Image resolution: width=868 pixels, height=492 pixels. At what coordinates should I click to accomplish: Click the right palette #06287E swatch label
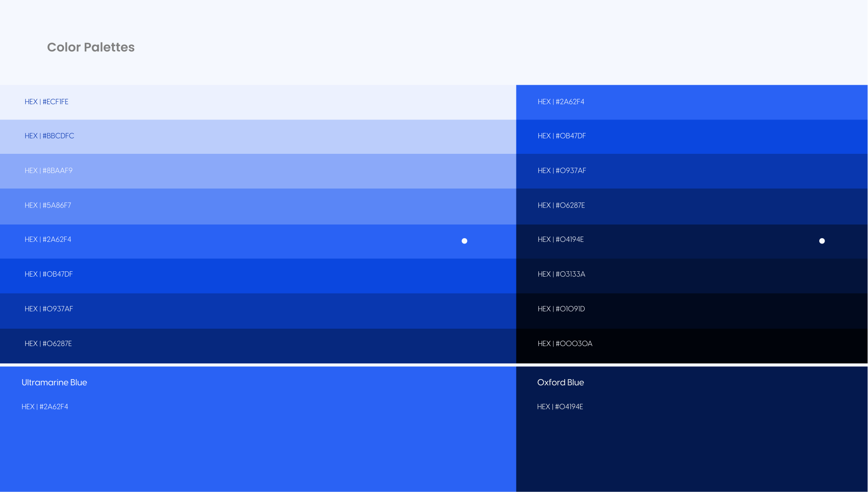tap(561, 205)
